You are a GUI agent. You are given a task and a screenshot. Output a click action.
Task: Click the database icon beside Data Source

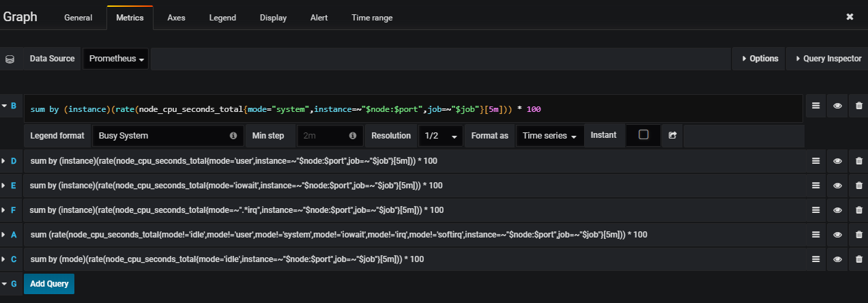[10, 59]
